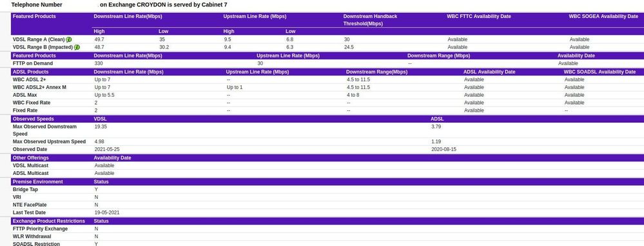
Task: Select the Telephone Number label at the top
Action: tap(37, 5)
